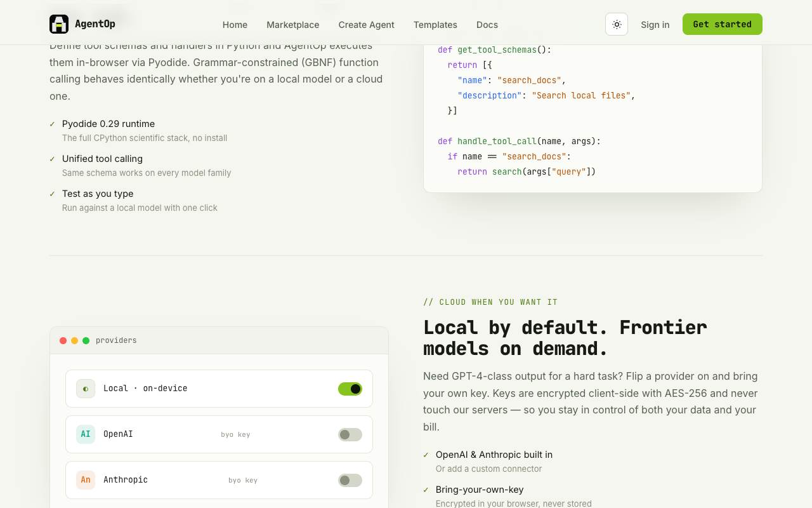
Task: Disable the Local on-device toggle
Action: point(350,389)
